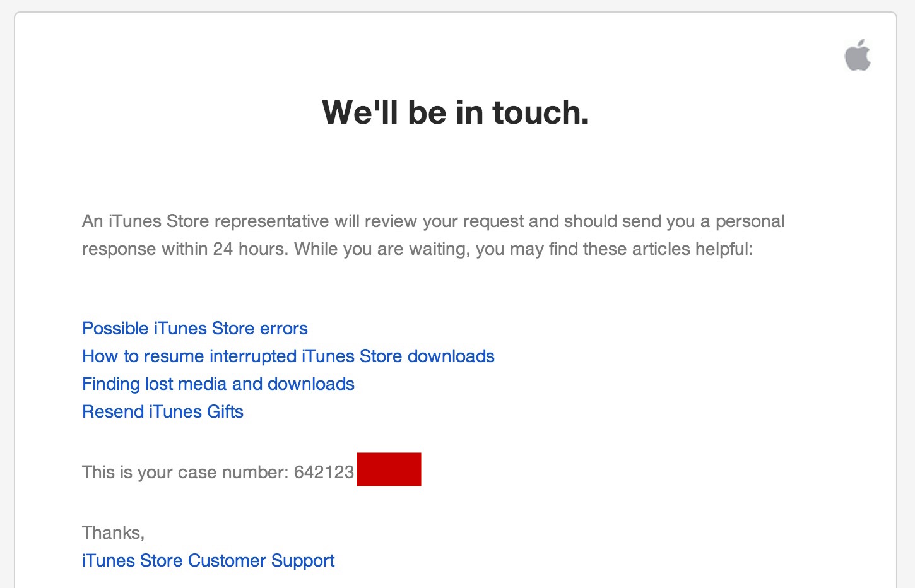Click the gray Apple logo

point(858,55)
